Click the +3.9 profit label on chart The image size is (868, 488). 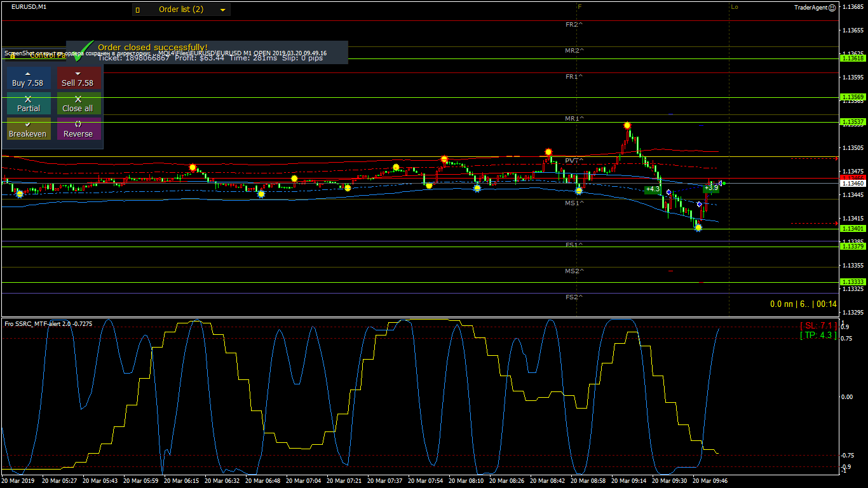tap(711, 188)
